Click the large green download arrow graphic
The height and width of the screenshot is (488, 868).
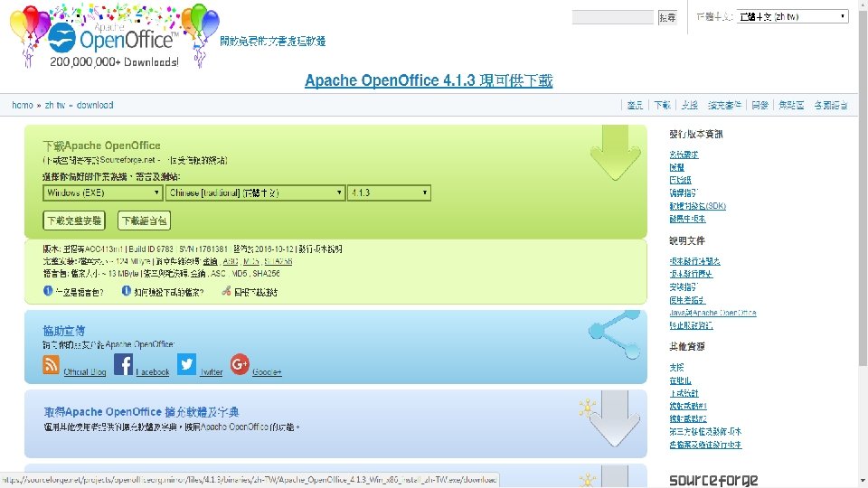(x=615, y=154)
